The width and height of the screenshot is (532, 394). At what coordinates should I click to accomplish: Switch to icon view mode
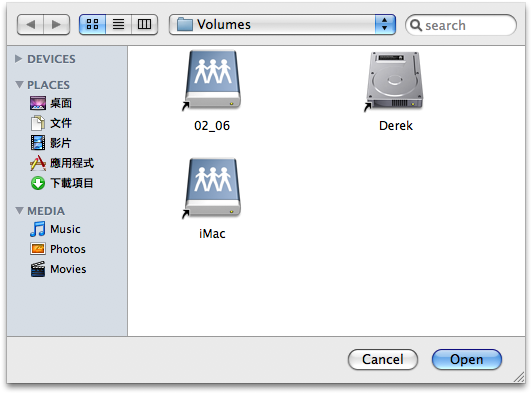92,24
